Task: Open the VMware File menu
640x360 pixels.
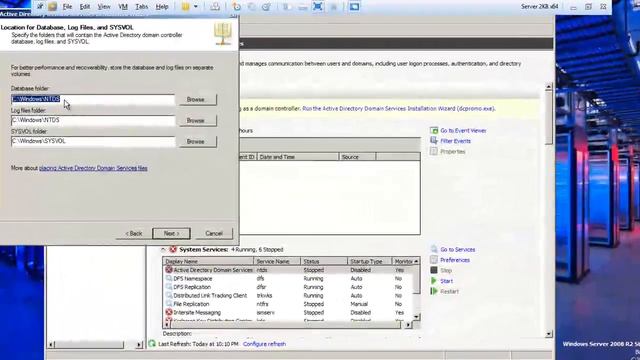Action: 67,7
